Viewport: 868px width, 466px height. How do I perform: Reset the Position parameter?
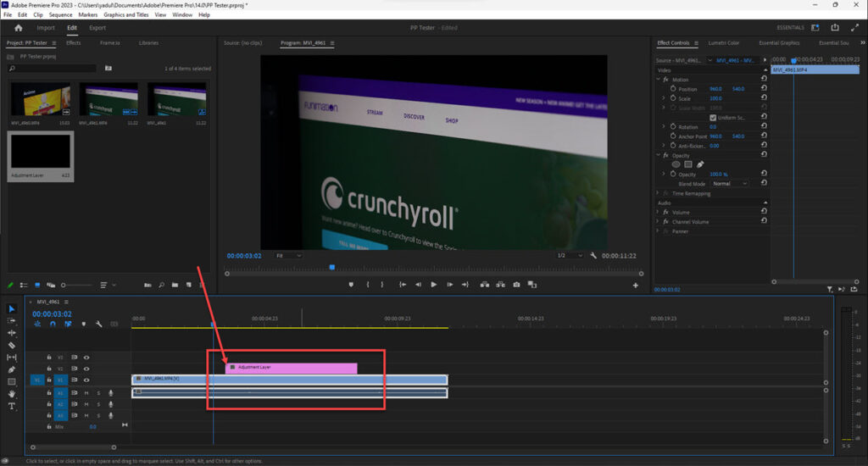point(764,89)
